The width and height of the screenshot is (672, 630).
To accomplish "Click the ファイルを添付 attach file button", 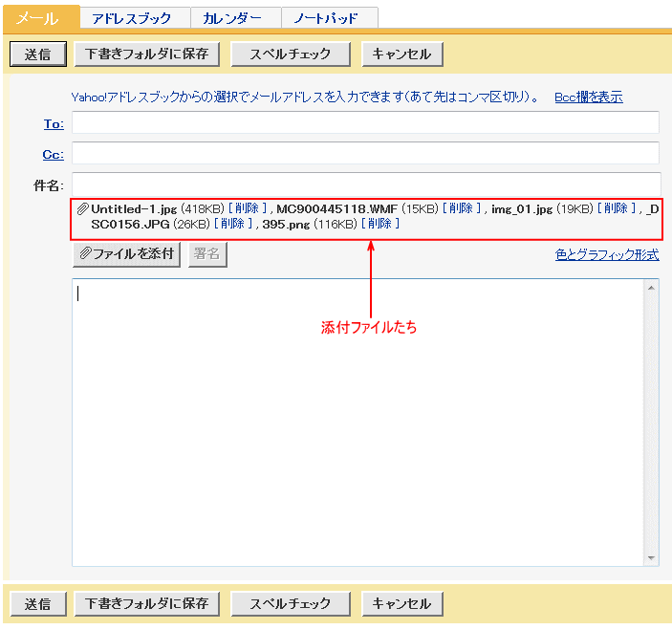I will 126,254.
